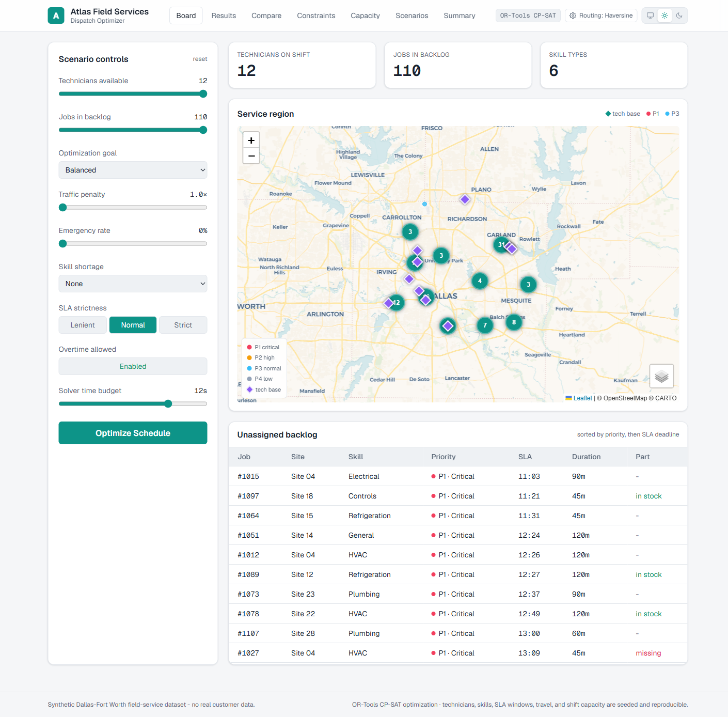Screen dimensions: 728x717
Task: Open the 3-job cluster near University Park
Action: 441,255
